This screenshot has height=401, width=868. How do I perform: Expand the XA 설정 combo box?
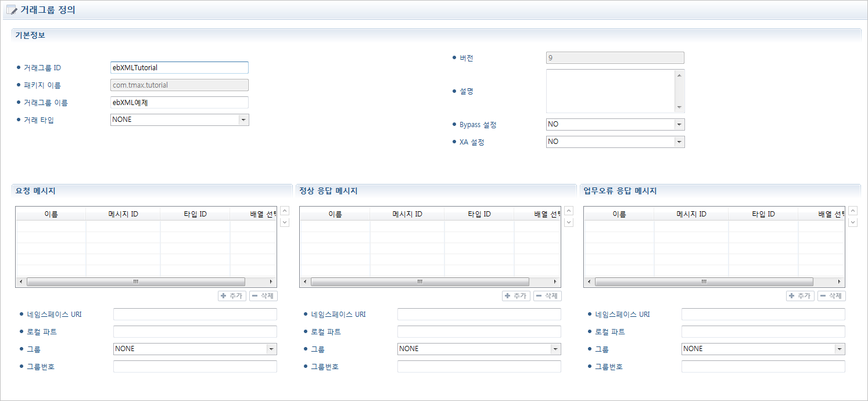[679, 142]
